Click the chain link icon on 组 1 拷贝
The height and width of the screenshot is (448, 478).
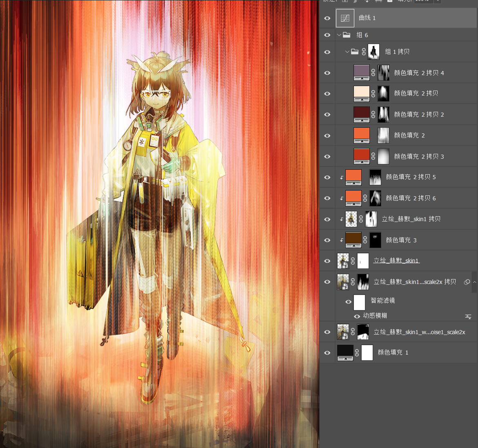point(364,52)
